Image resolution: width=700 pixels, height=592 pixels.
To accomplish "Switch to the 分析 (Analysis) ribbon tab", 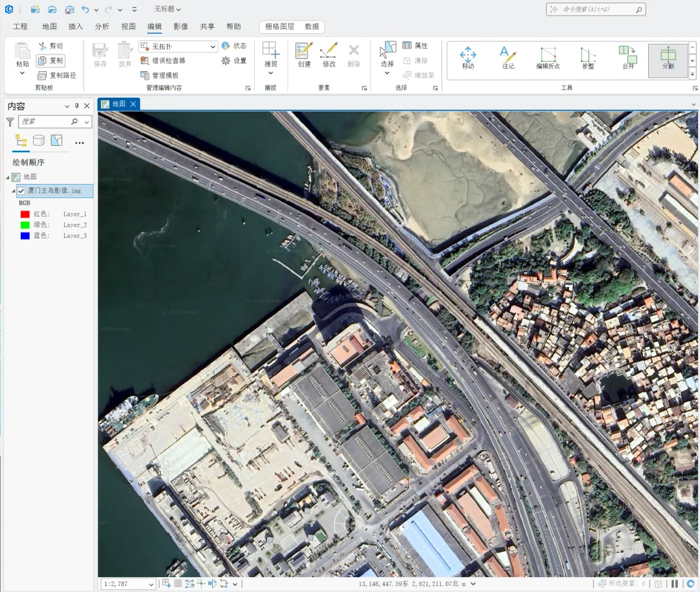I will (102, 27).
